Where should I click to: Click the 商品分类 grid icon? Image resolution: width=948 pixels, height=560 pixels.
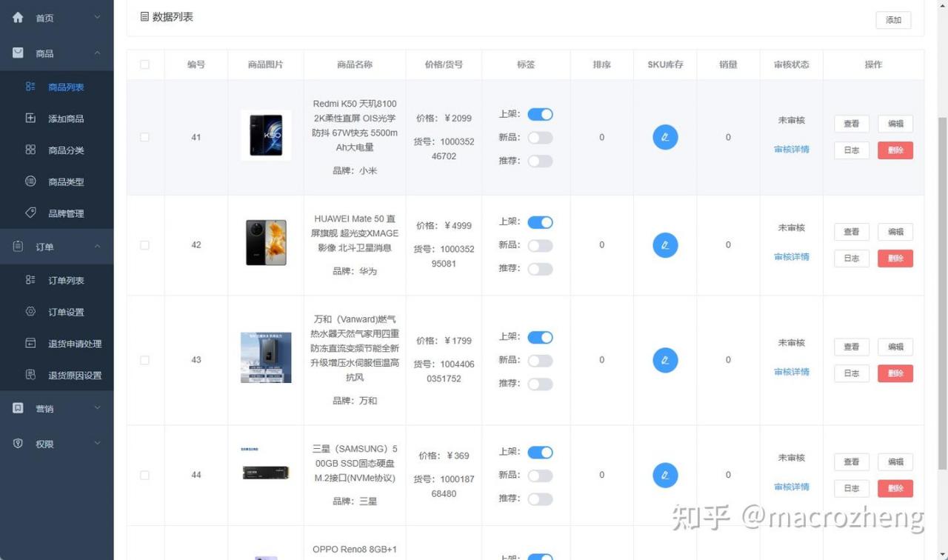point(30,150)
